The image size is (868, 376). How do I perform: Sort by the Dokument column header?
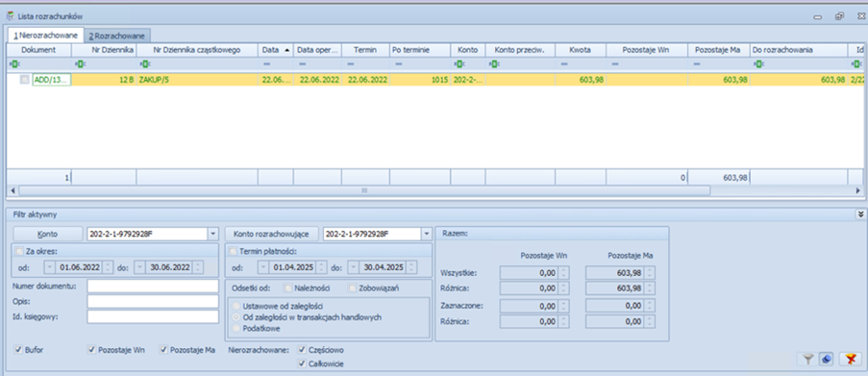tap(38, 50)
